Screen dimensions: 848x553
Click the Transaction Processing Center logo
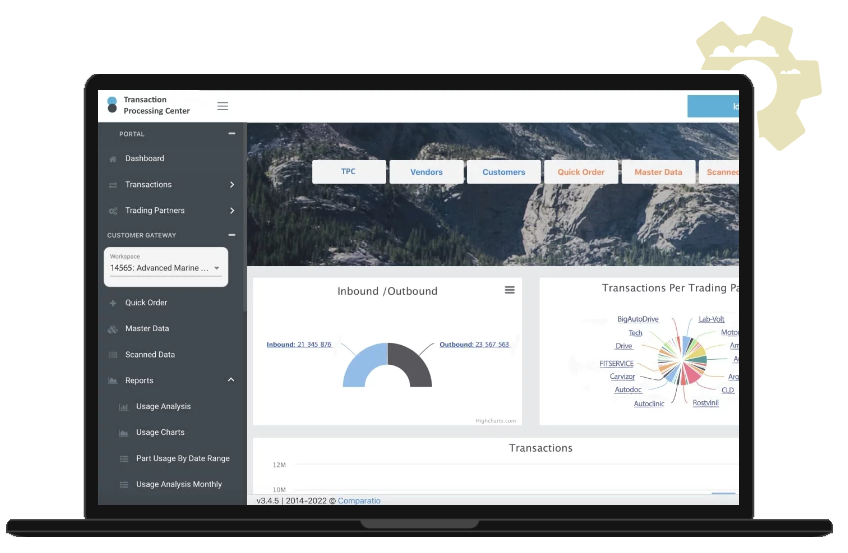click(112, 105)
